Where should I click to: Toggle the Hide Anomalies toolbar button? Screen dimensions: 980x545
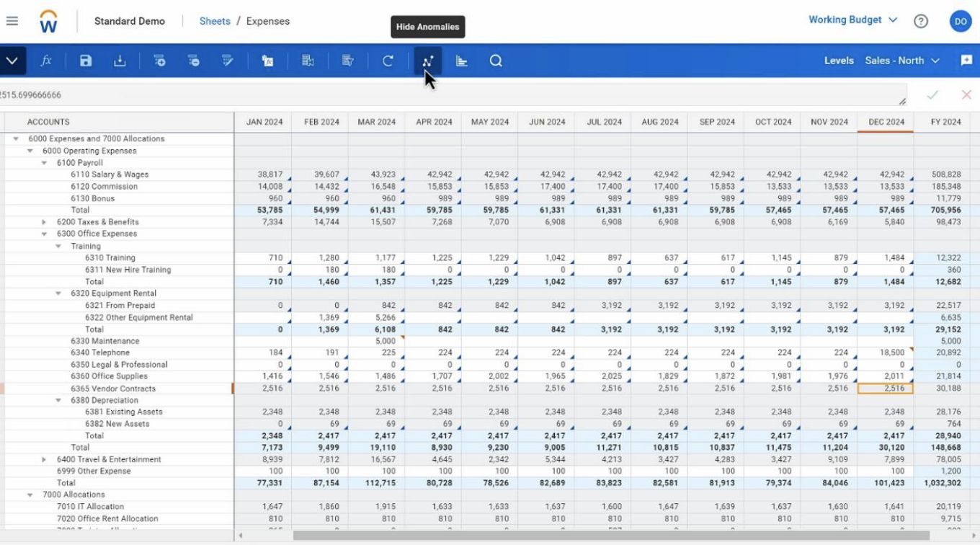coord(428,61)
